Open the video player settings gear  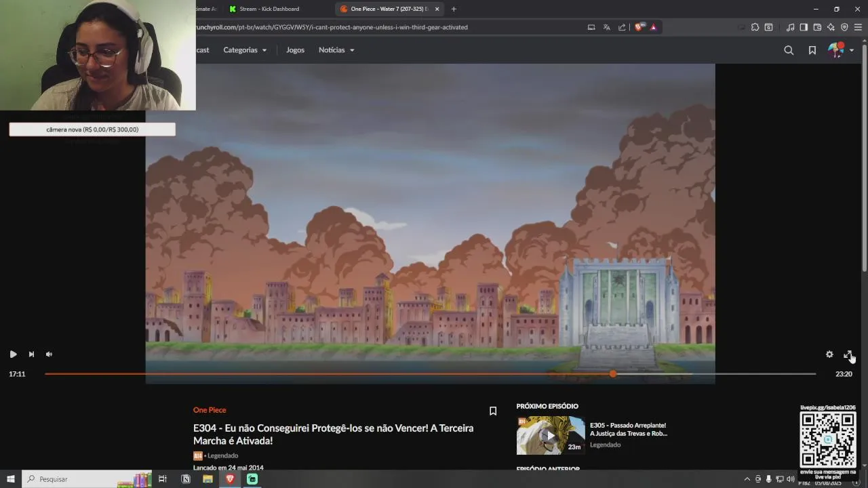click(x=829, y=354)
